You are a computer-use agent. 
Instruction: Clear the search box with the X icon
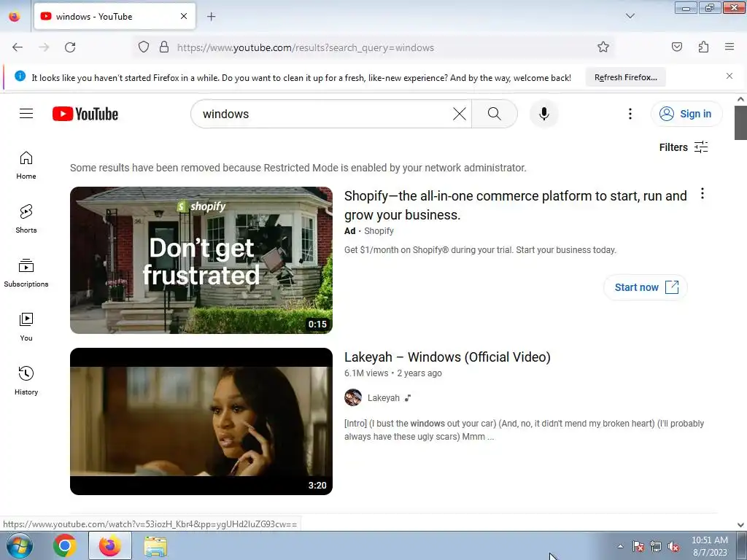pyautogui.click(x=460, y=114)
